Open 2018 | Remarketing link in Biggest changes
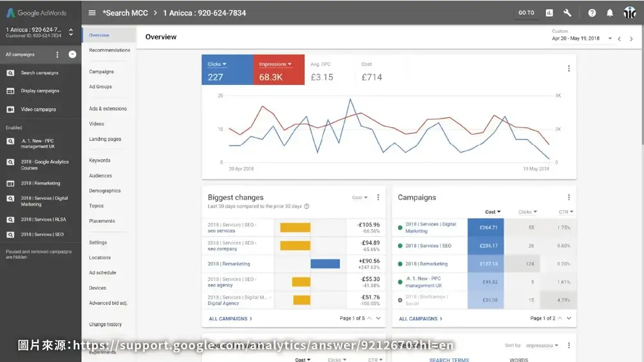 [229, 264]
